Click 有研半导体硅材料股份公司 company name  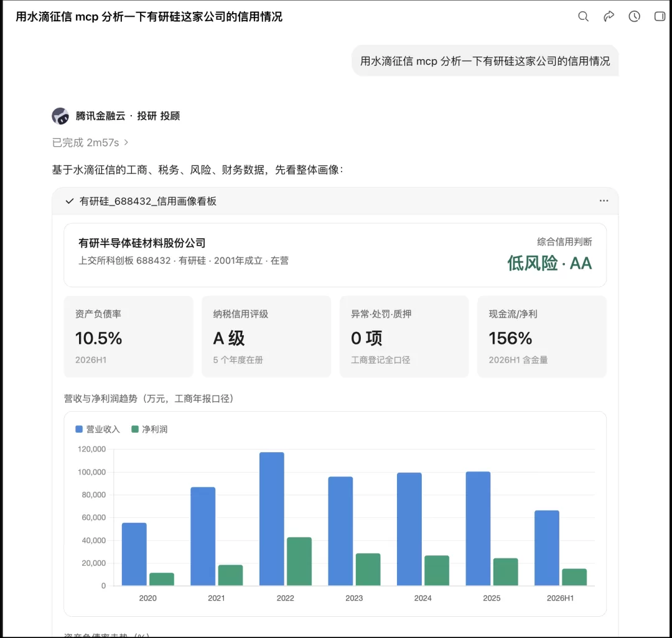[142, 243]
